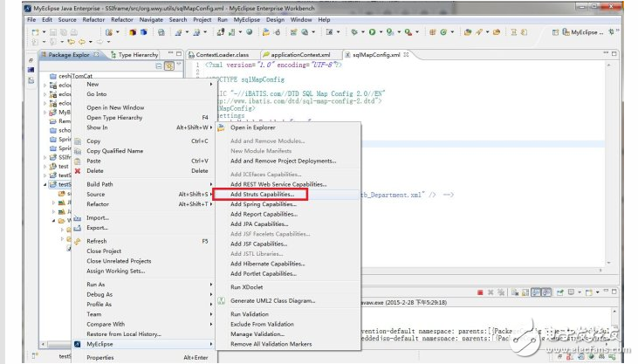Switch to the Type Hierarchy tab
638x364 pixels.
point(138,55)
